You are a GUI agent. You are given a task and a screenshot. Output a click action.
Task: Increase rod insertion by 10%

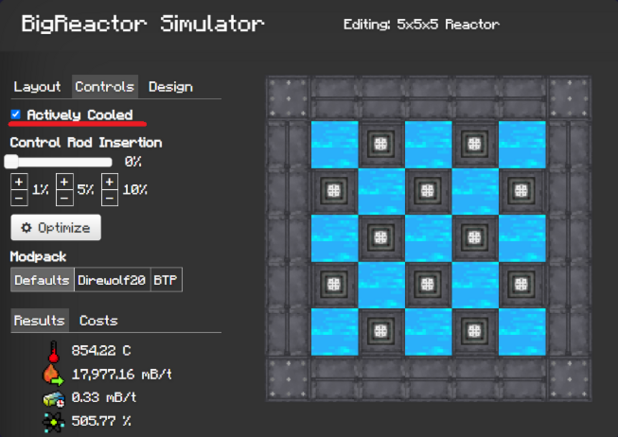click(109, 182)
